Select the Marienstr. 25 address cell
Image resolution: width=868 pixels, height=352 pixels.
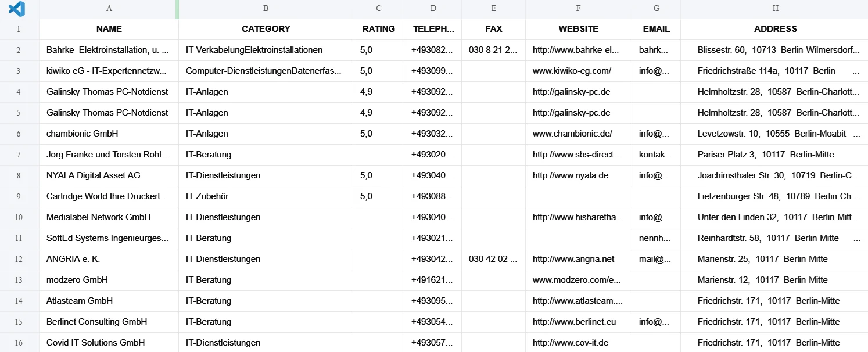[776, 259]
